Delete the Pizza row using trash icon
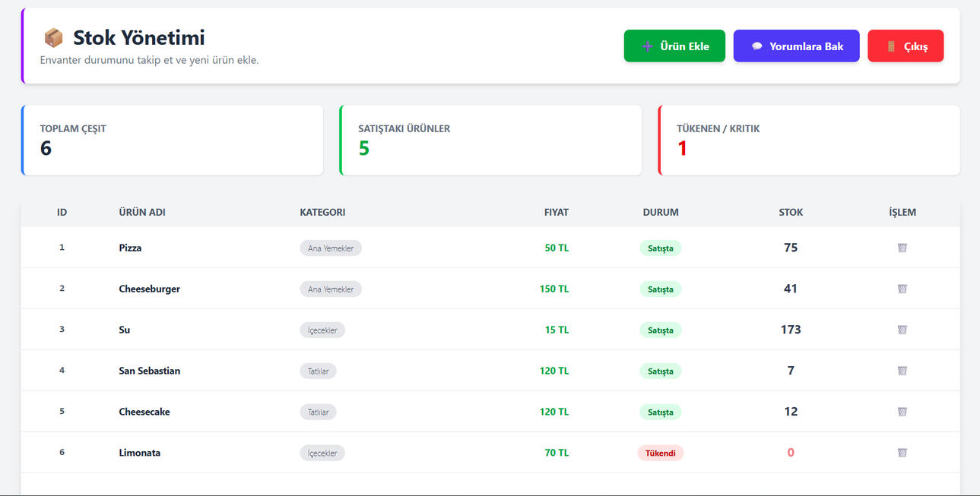Image resolution: width=980 pixels, height=496 pixels. [x=902, y=248]
